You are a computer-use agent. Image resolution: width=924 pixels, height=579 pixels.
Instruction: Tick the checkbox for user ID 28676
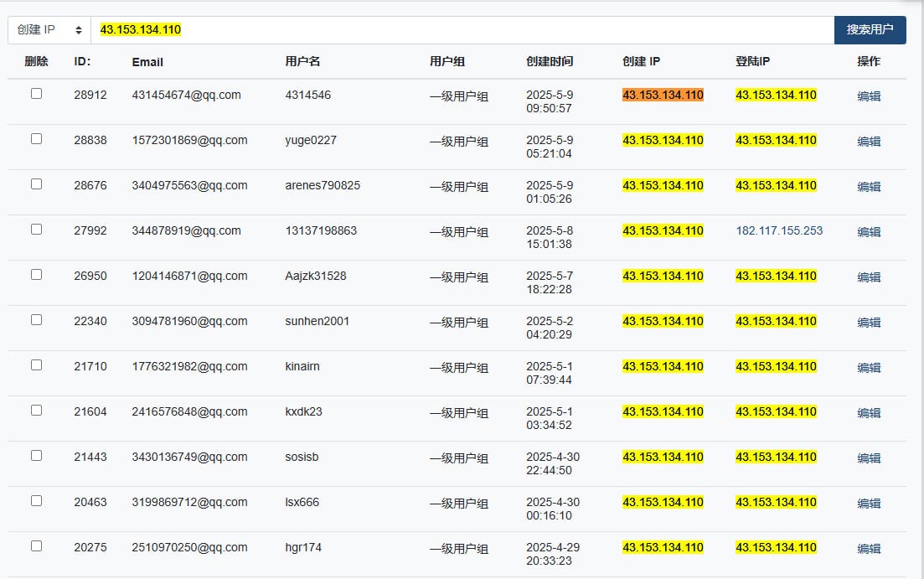pyautogui.click(x=37, y=184)
